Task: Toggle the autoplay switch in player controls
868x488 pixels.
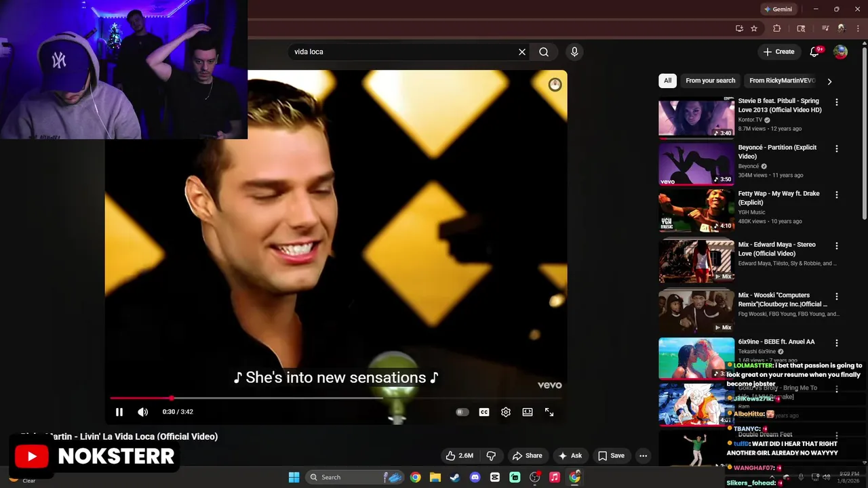Action: (462, 412)
